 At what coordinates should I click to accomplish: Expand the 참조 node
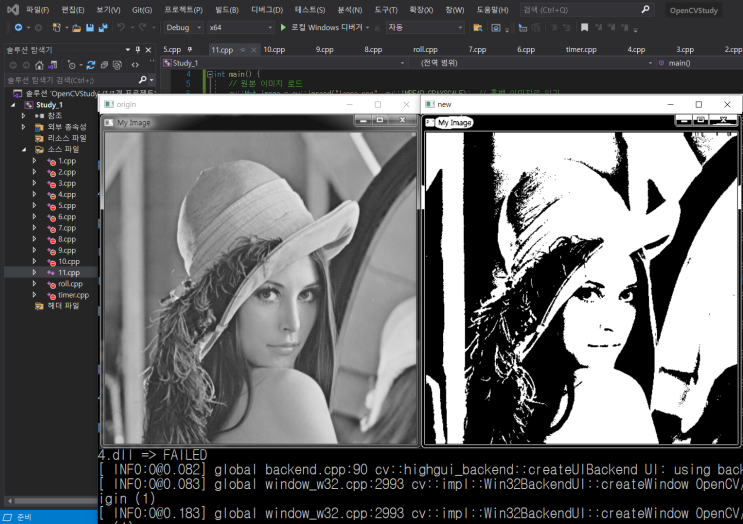[23, 116]
